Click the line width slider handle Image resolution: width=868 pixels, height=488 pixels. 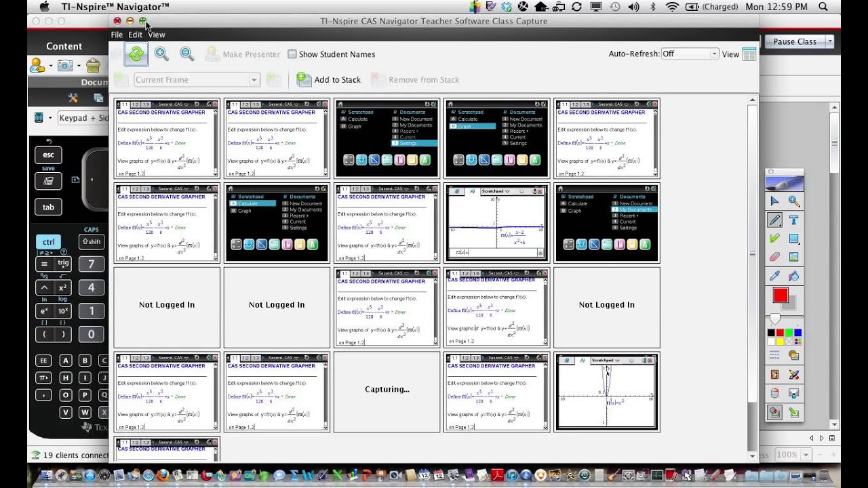click(x=774, y=319)
